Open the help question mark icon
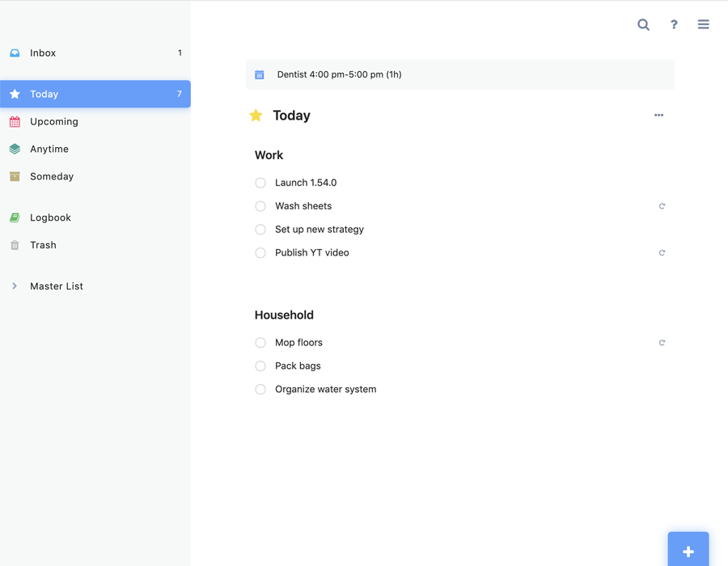Viewport: 728px width, 566px height. (x=674, y=25)
